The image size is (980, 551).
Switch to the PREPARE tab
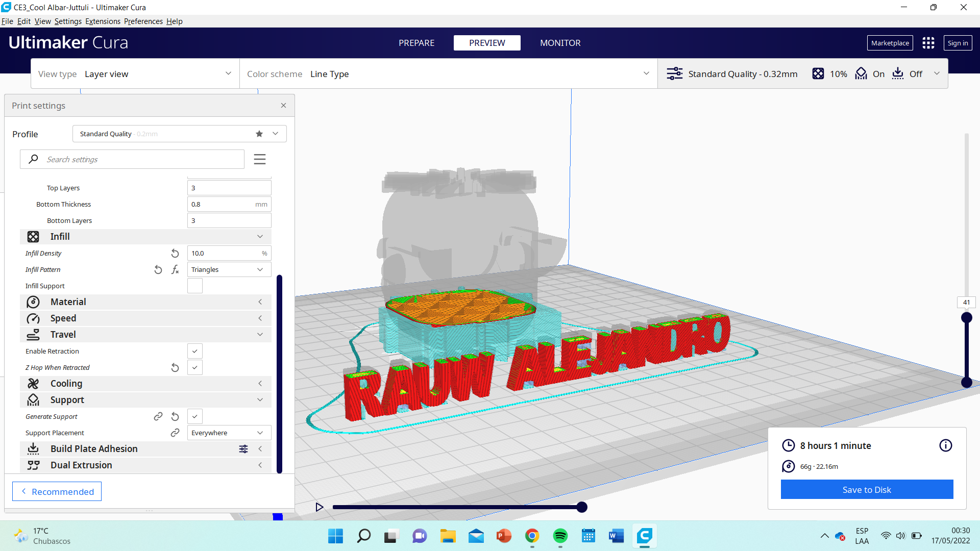(416, 42)
